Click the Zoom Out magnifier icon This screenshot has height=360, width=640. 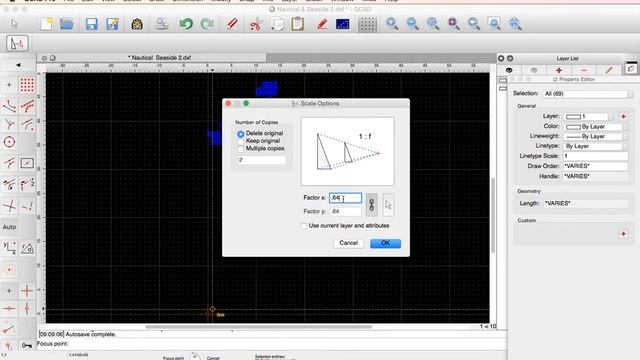tap(412, 24)
